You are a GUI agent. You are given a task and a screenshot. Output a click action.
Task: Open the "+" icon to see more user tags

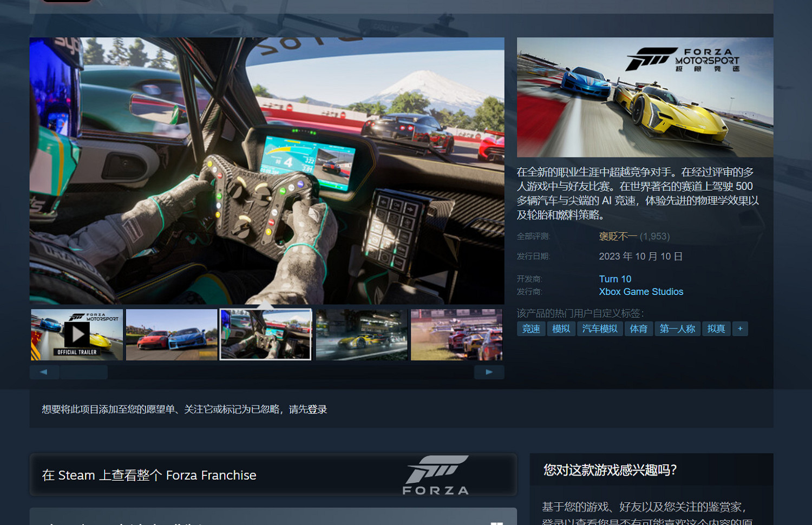pyautogui.click(x=740, y=329)
